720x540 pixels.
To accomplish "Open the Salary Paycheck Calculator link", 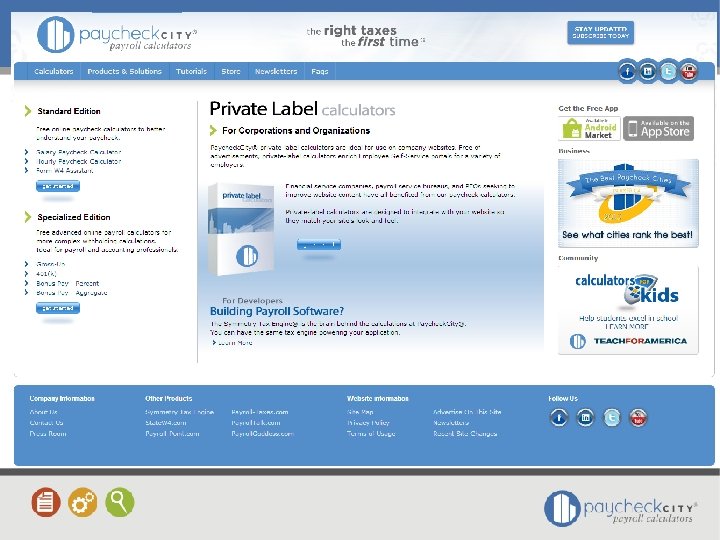I will tap(79, 152).
